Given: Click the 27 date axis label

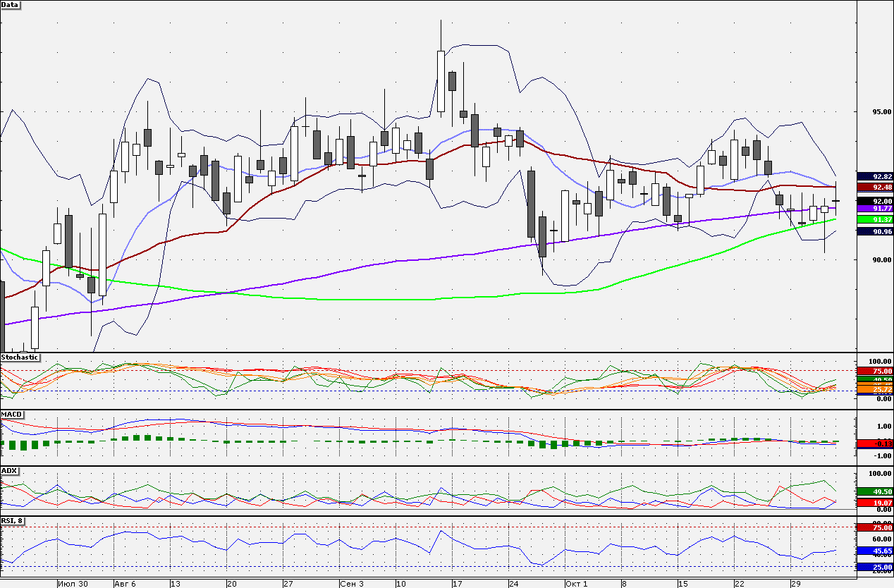Looking at the screenshot, I should click(x=288, y=584).
